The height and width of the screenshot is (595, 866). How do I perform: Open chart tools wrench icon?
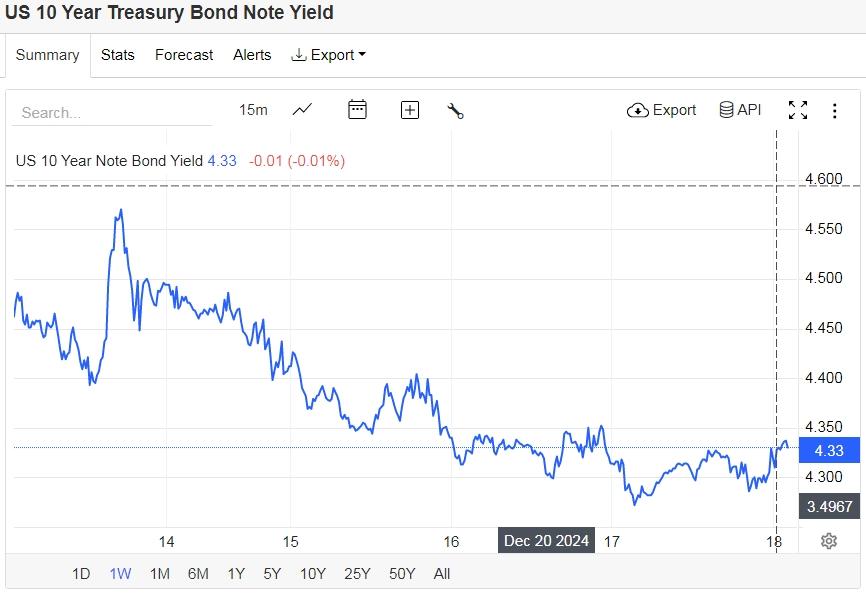coord(455,111)
